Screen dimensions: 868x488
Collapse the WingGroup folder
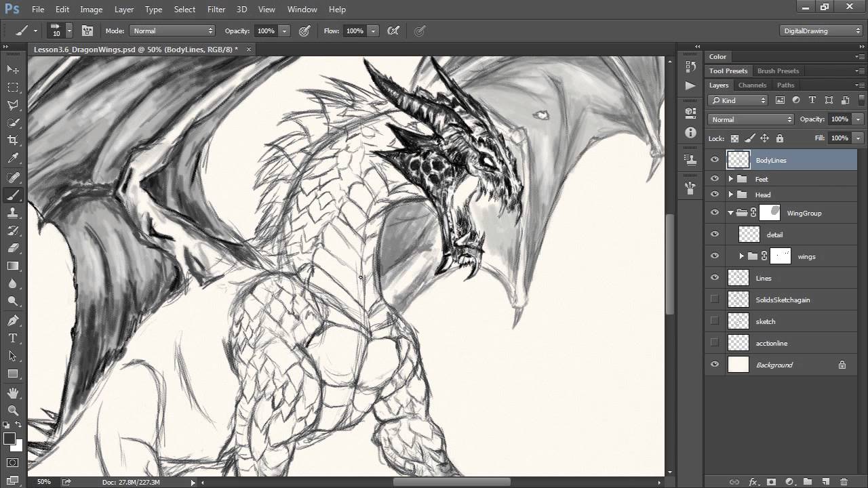730,212
